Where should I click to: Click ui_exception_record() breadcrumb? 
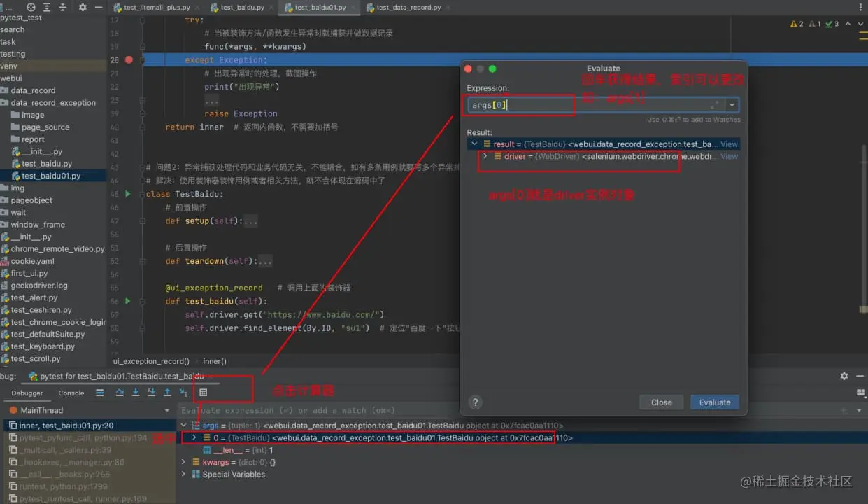(x=151, y=361)
